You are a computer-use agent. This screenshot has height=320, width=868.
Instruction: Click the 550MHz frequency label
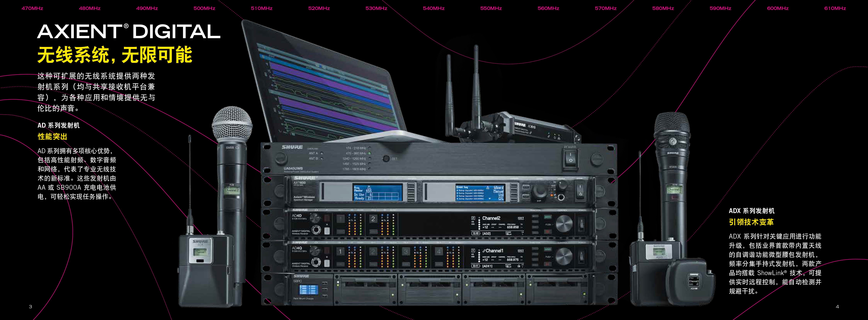tap(491, 8)
